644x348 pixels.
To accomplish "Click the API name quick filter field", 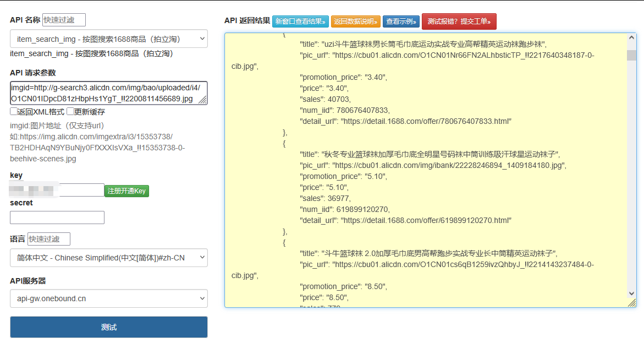I will pyautogui.click(x=64, y=20).
